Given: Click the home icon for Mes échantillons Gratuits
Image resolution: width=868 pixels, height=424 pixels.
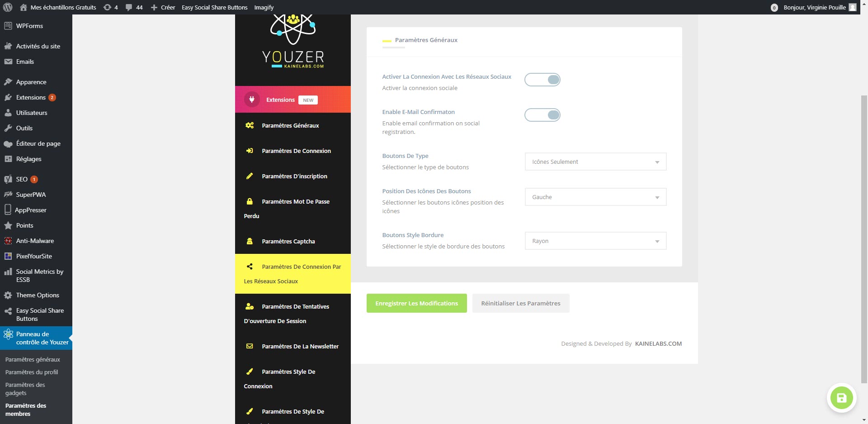Looking at the screenshot, I should tap(24, 7).
